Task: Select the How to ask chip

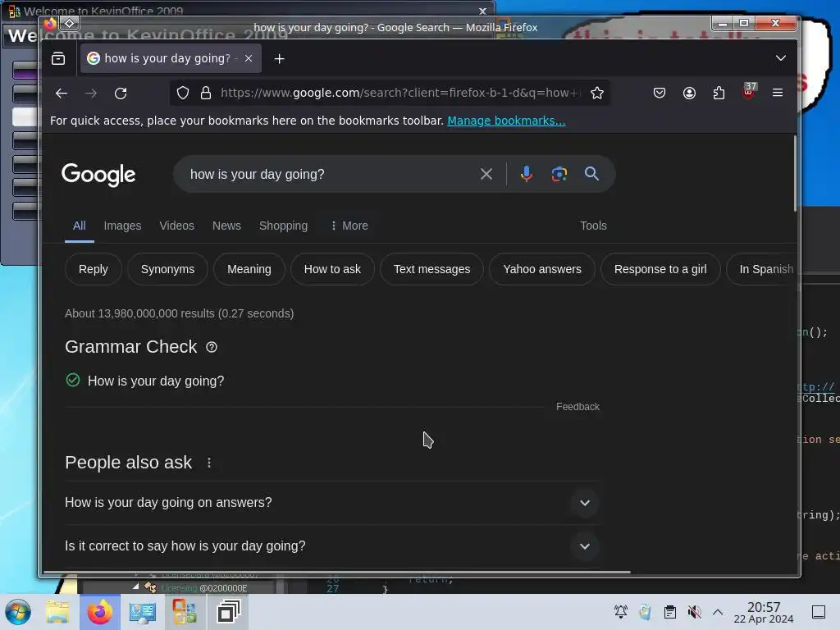Action: click(x=332, y=269)
